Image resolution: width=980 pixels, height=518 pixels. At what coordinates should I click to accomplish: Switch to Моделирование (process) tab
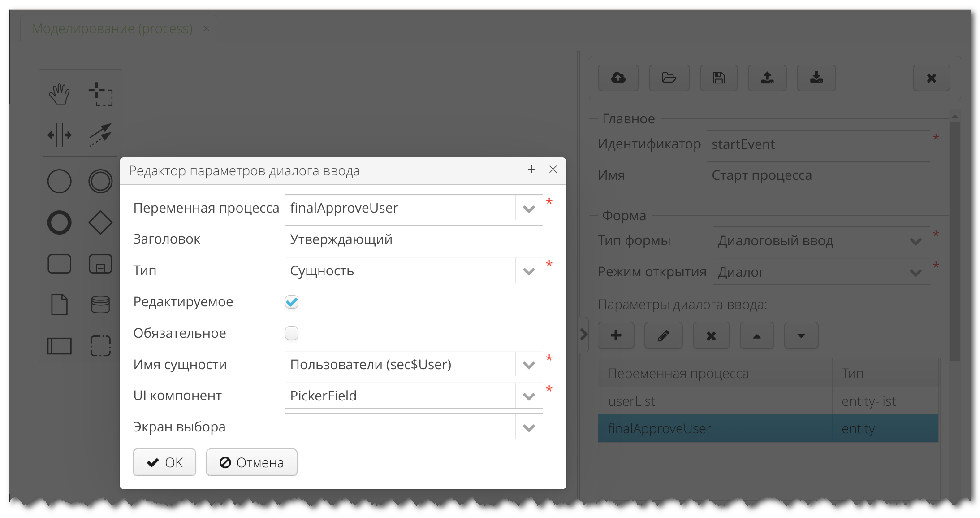click(x=112, y=29)
